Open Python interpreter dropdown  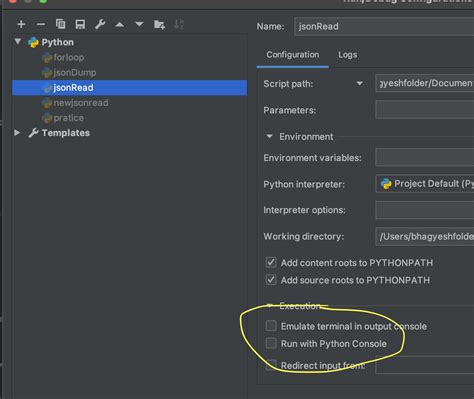(x=425, y=184)
